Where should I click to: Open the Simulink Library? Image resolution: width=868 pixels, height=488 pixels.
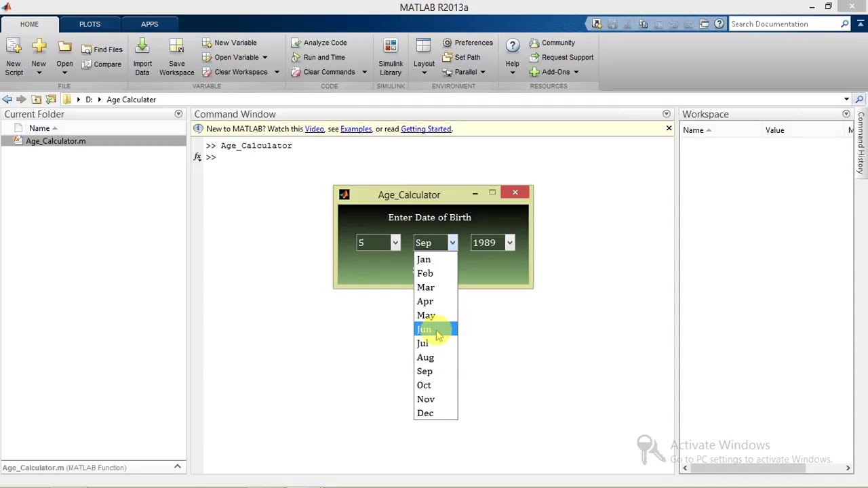pos(391,57)
